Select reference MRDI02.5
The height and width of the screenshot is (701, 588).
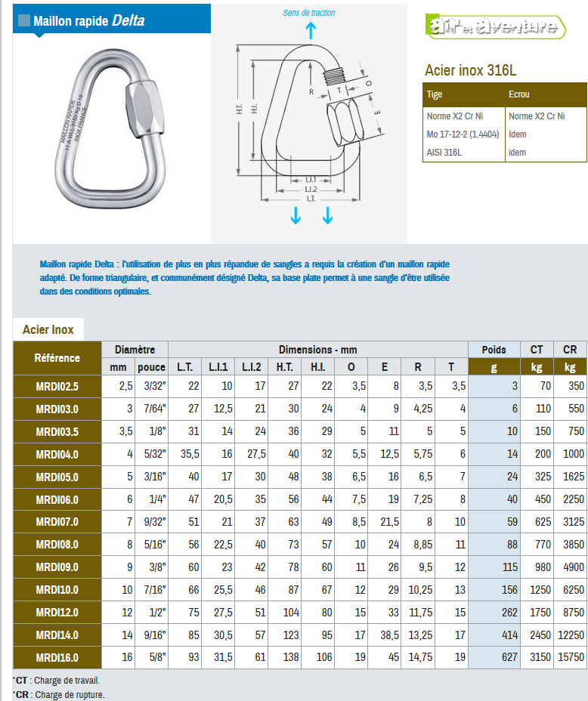coord(57,386)
